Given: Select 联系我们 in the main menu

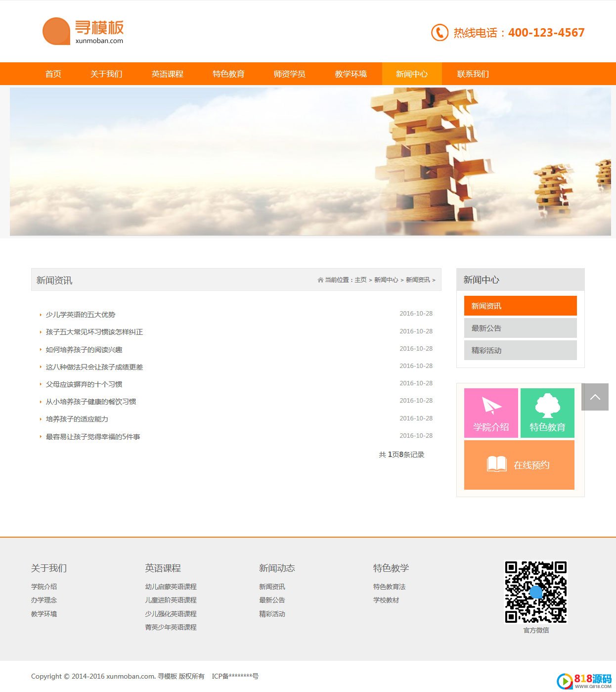Looking at the screenshot, I should click(473, 74).
